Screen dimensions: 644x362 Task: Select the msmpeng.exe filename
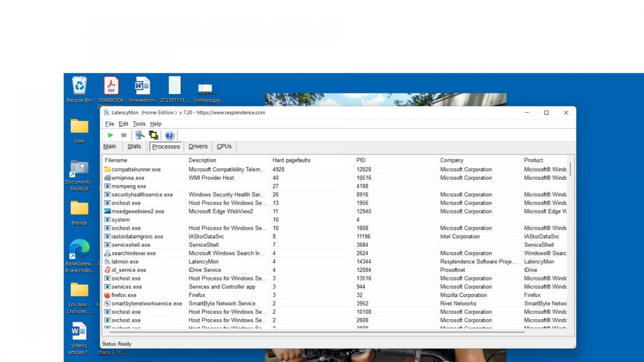[129, 186]
